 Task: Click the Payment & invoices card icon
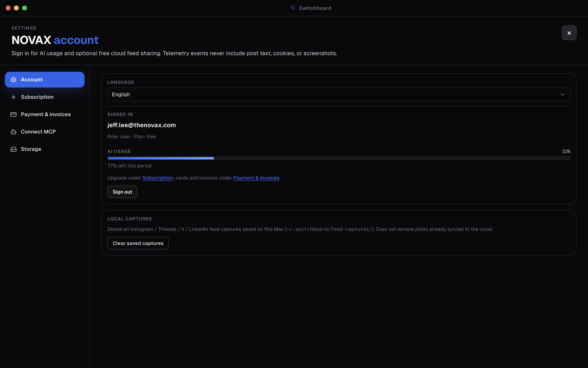coord(13,114)
